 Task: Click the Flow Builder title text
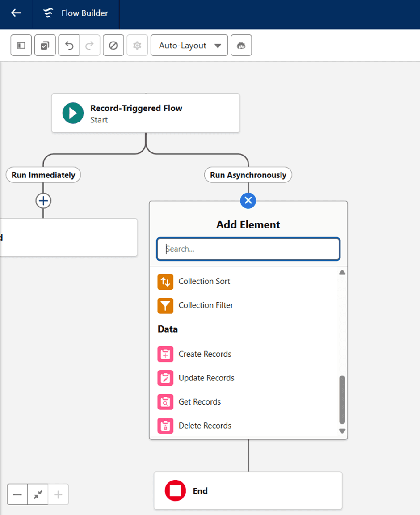(x=85, y=13)
